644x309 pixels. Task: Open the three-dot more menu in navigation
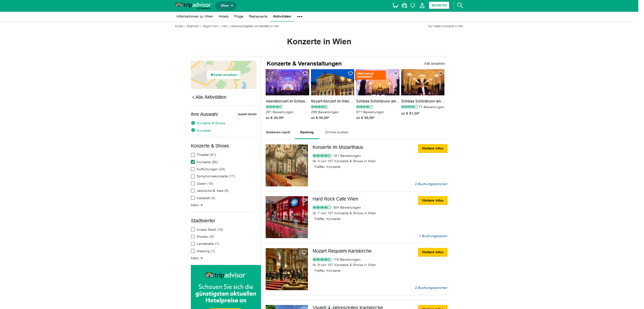click(300, 16)
